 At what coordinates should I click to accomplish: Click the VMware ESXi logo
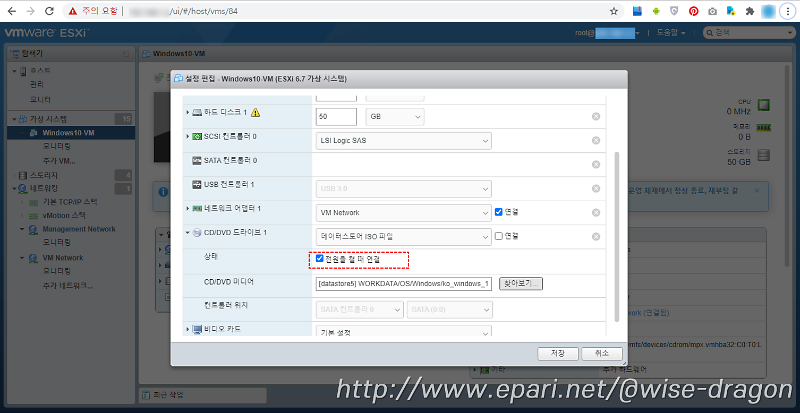47,33
